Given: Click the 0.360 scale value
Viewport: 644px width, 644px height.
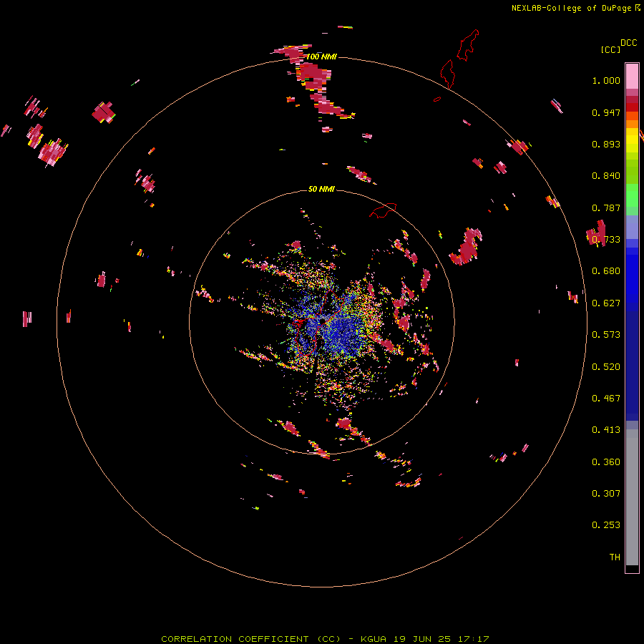Looking at the screenshot, I should (x=606, y=462).
